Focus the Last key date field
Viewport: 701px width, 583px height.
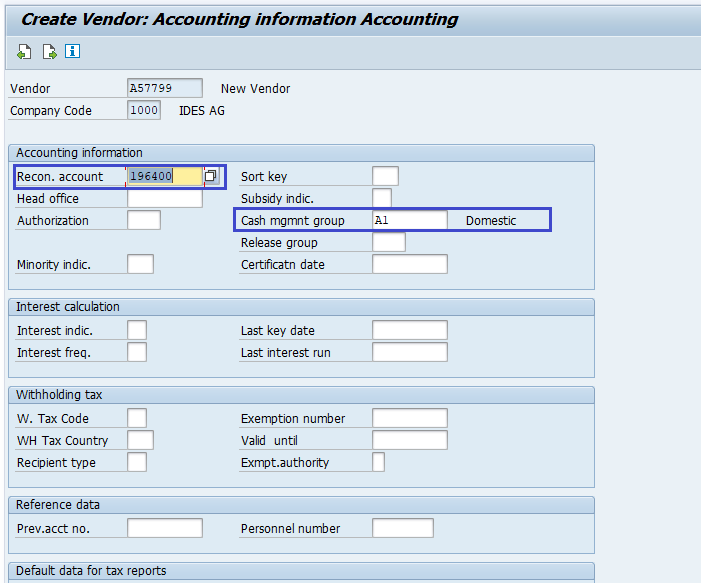point(410,330)
